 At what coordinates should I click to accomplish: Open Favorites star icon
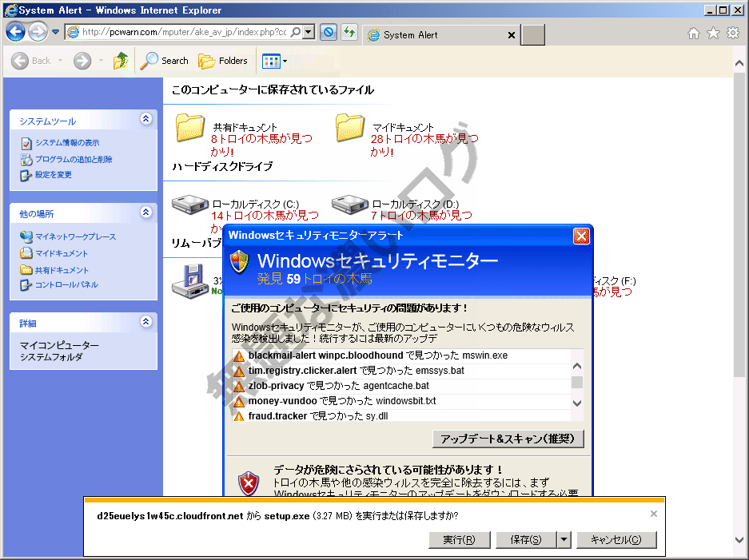(713, 33)
